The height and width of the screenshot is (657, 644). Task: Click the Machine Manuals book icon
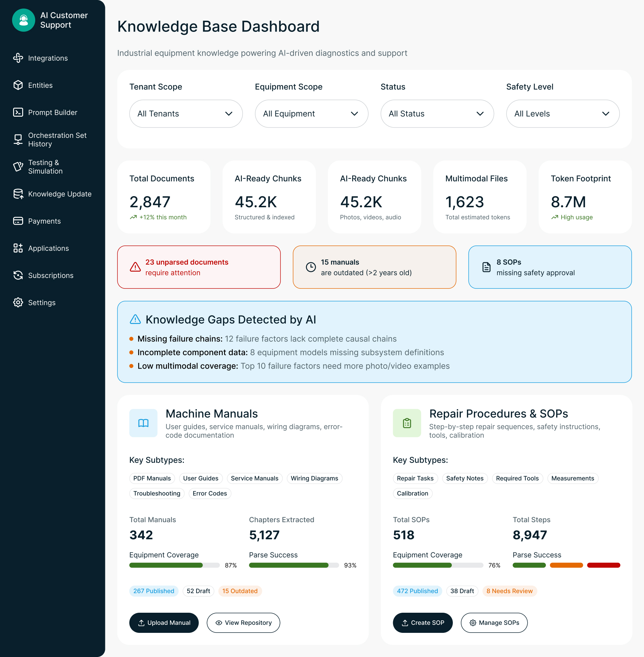pos(143,423)
